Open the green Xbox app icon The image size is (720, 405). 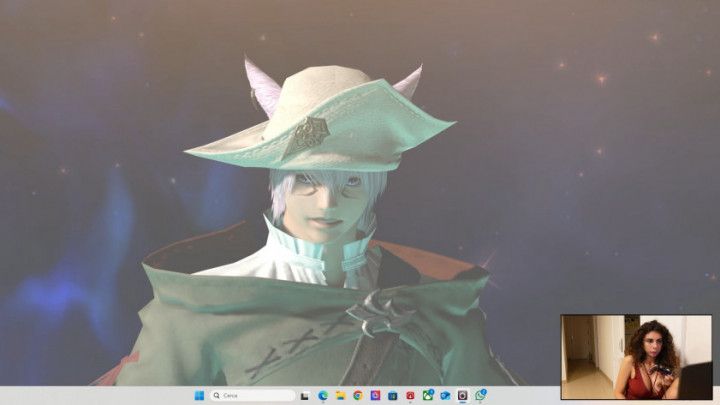(427, 395)
